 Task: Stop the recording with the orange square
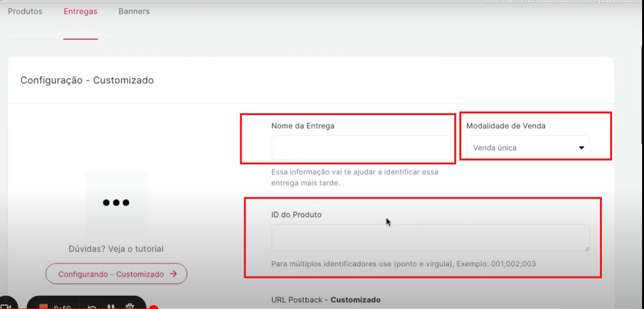(43, 306)
